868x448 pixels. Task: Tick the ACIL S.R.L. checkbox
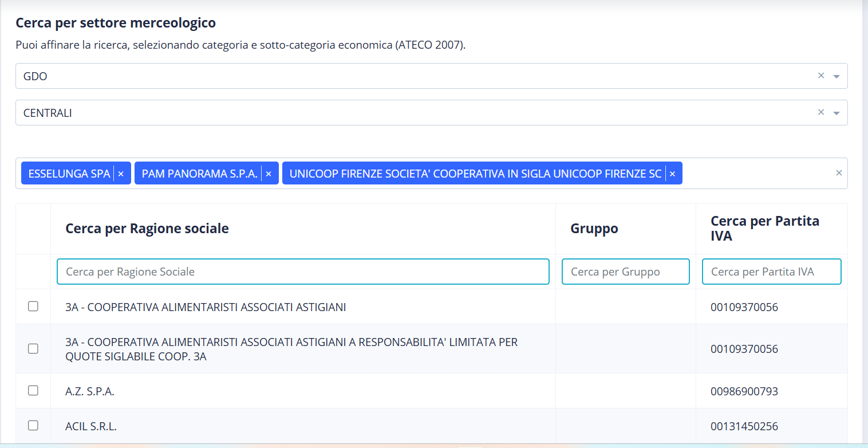point(33,425)
